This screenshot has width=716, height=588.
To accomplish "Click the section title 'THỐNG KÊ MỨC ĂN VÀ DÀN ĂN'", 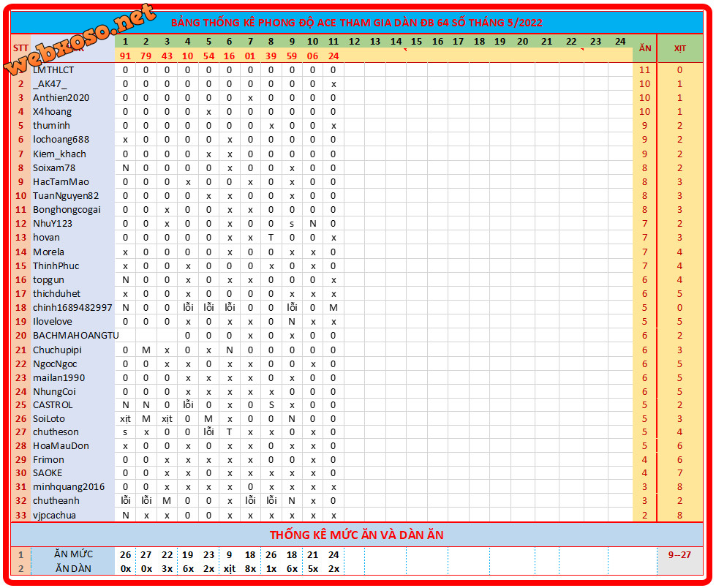I will (x=357, y=535).
